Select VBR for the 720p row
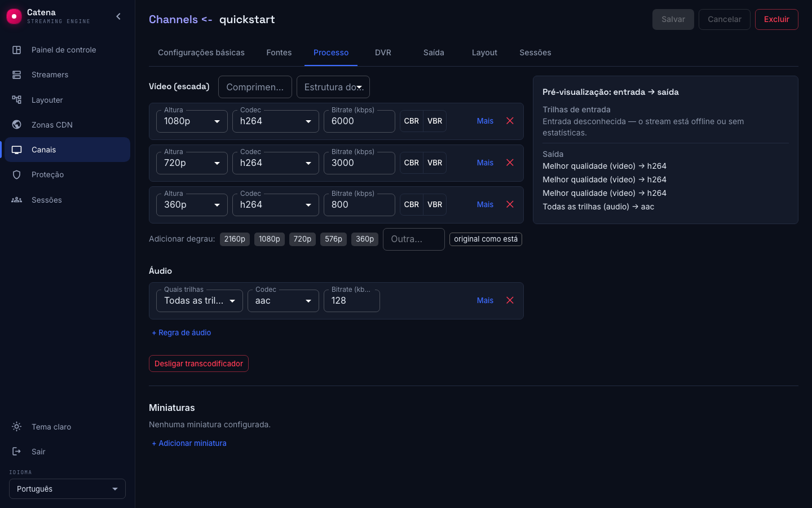 point(435,163)
